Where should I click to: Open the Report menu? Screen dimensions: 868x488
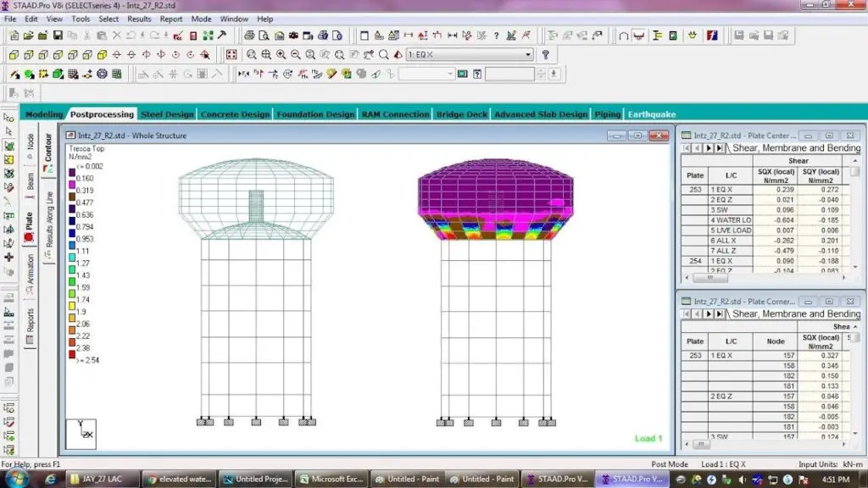pyautogui.click(x=171, y=19)
